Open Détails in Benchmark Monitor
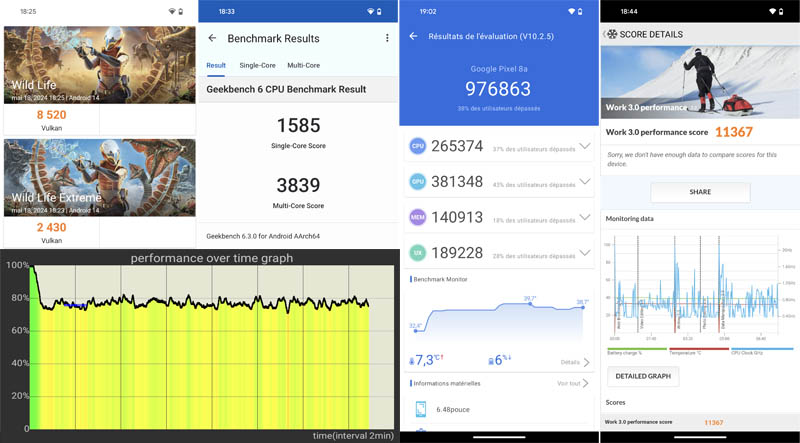The width and height of the screenshot is (800, 443). 573,362
